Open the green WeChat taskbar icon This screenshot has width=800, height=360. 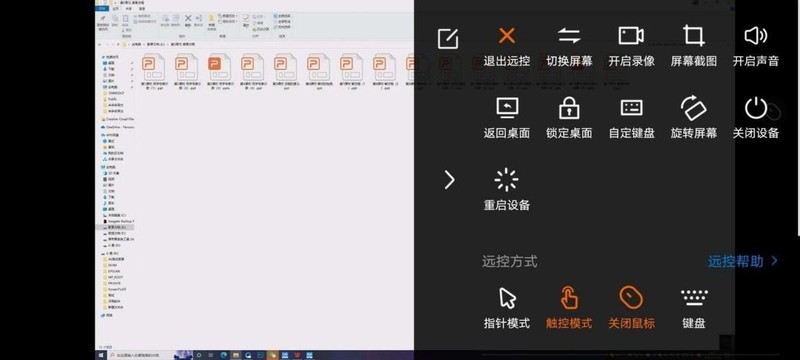273,355
